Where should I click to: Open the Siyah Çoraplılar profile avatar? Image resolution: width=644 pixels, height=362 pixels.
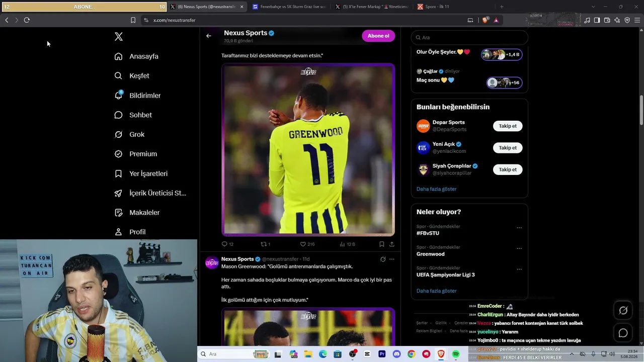(x=423, y=169)
